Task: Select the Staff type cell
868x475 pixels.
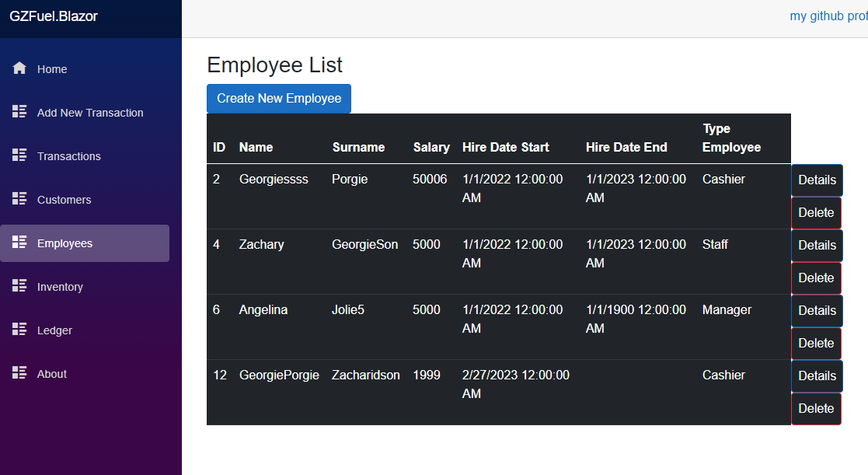Action: click(715, 245)
